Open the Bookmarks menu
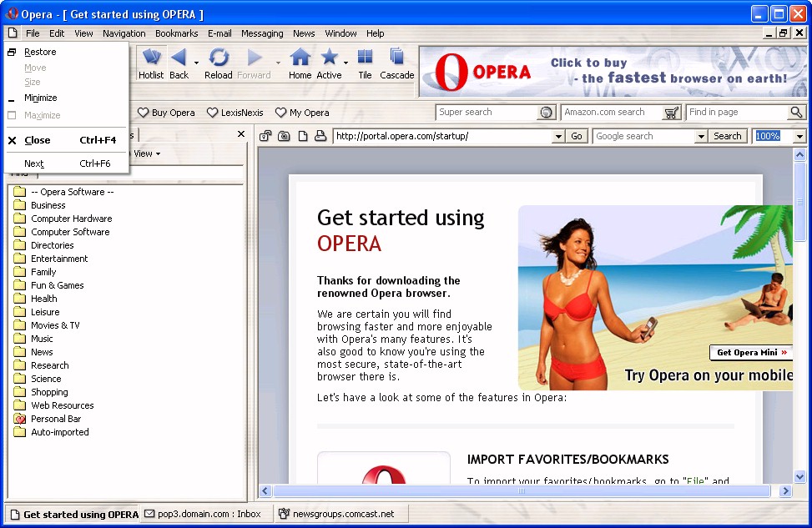This screenshot has height=528, width=812. 177,33
